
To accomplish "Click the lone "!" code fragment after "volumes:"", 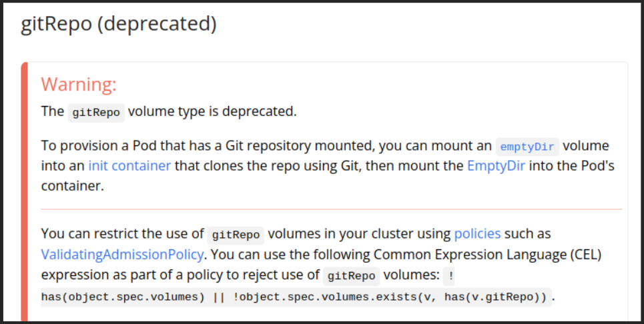I will (449, 276).
